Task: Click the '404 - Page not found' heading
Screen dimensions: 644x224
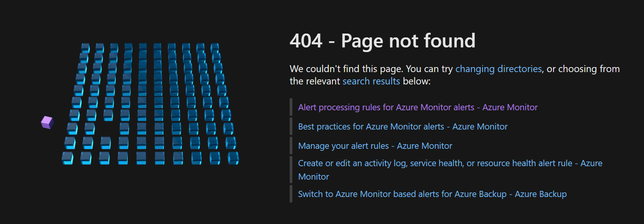Action: tap(382, 40)
